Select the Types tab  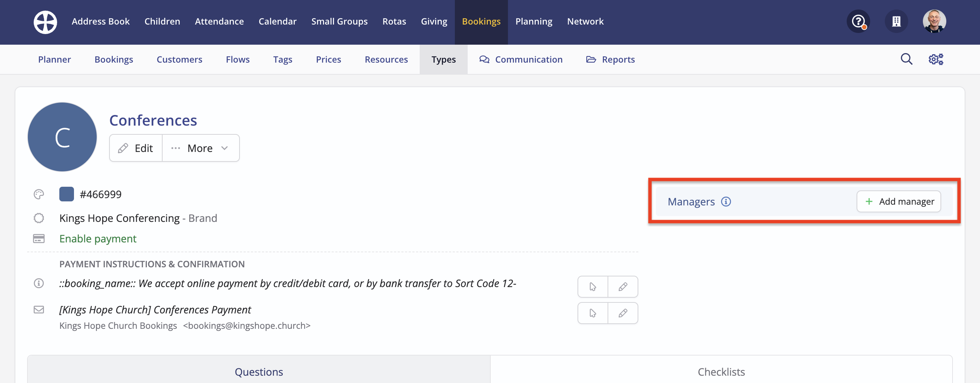point(443,59)
